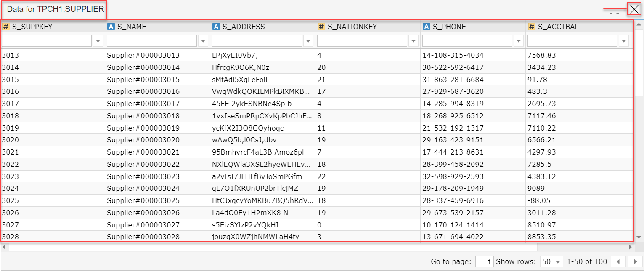Open the S_PHONE column filter dropdown

pos(518,40)
